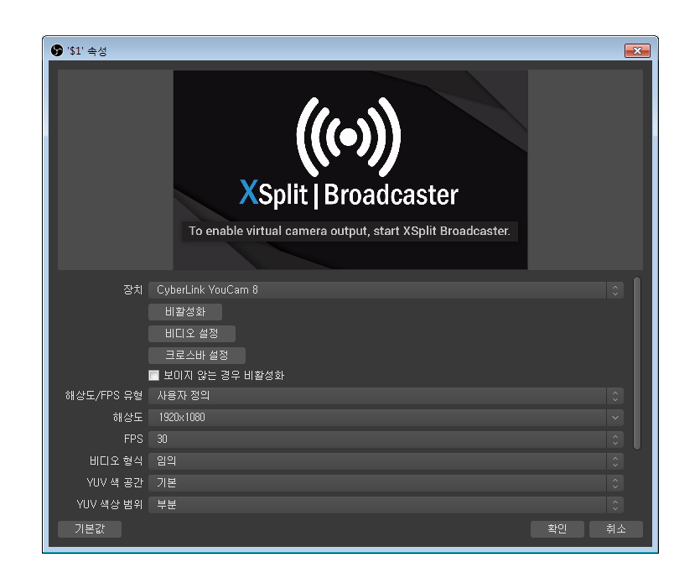Image resolution: width=700 pixels, height=588 pixels.
Task: Open the FPS 30 dropdown
Action: 386,440
